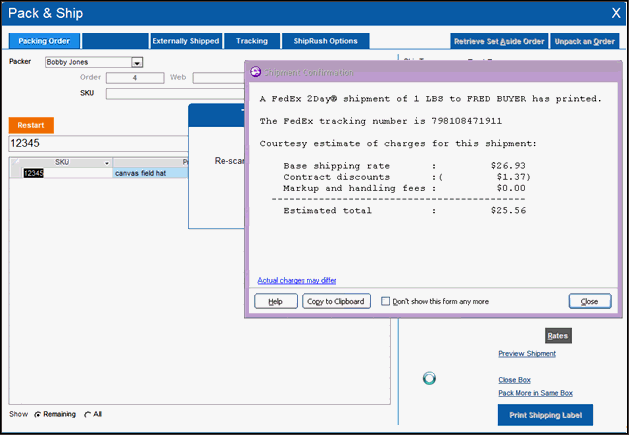The height and width of the screenshot is (435, 629).
Task: Click the Print Shipping Label button
Action: (x=545, y=415)
